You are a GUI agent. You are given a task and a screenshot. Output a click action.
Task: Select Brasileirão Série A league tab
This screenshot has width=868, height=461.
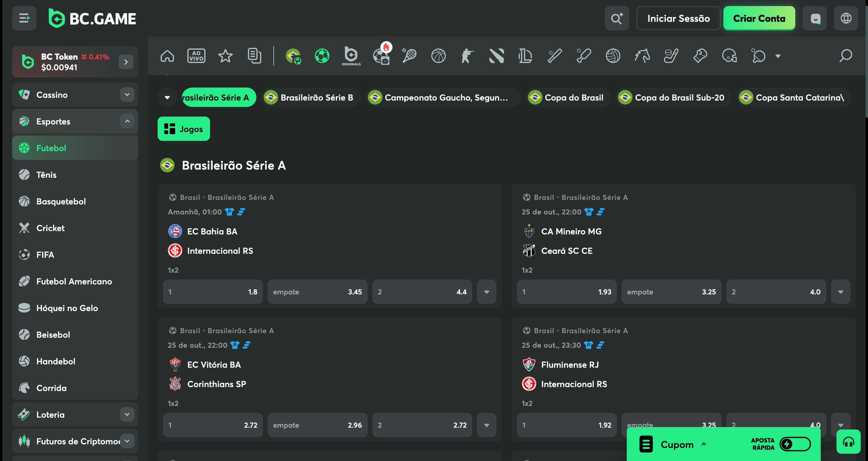(219, 98)
